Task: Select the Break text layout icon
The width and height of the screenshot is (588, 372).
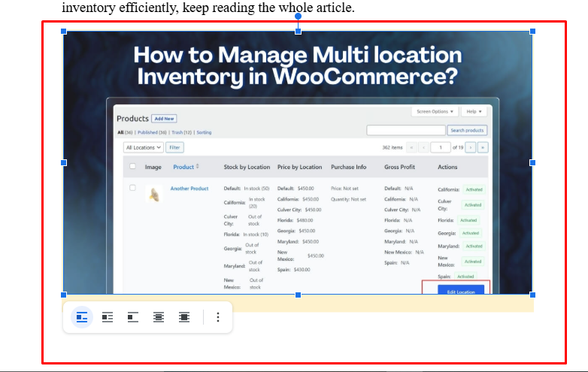Action: click(132, 317)
